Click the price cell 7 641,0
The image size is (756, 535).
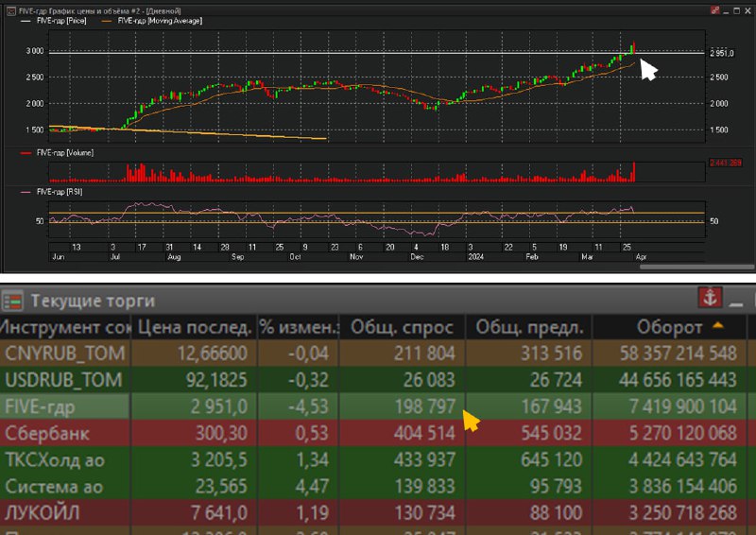pyautogui.click(x=195, y=512)
